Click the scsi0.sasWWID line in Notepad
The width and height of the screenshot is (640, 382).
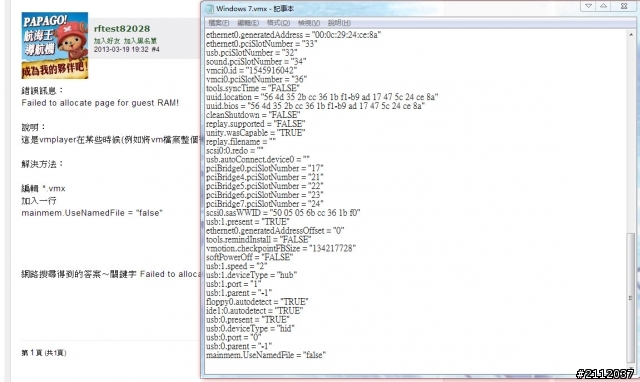[283, 213]
